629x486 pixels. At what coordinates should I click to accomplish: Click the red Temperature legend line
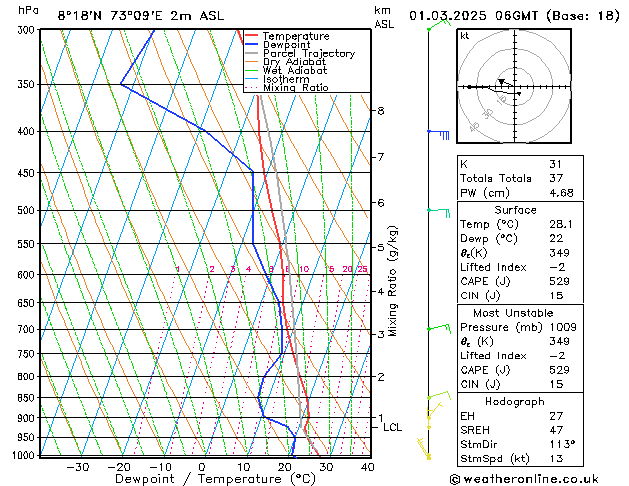pos(252,36)
